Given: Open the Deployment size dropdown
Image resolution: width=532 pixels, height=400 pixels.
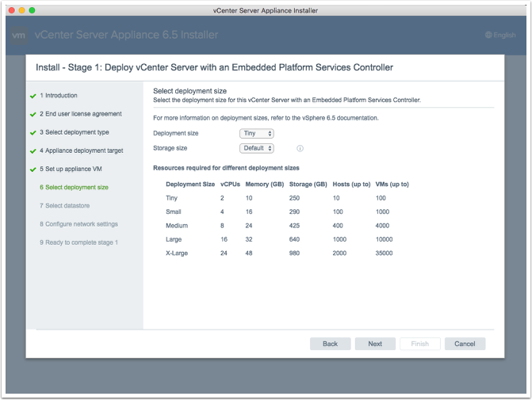Looking at the screenshot, I should [x=257, y=134].
